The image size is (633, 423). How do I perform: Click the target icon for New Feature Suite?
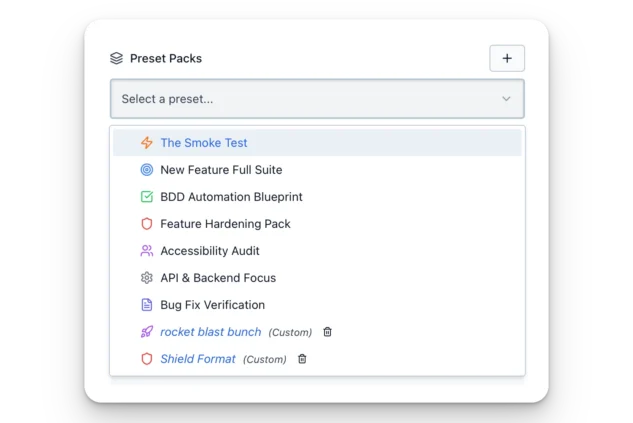pyautogui.click(x=147, y=170)
